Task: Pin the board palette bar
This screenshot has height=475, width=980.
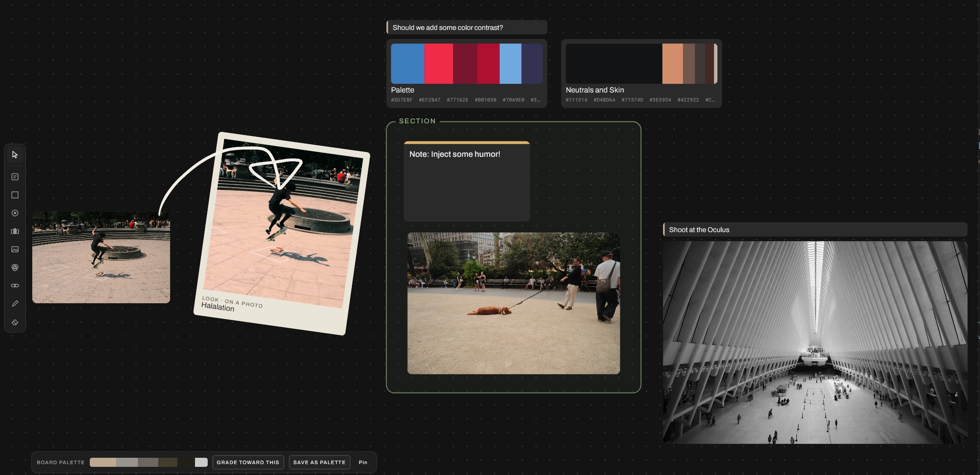Action: (x=363, y=462)
